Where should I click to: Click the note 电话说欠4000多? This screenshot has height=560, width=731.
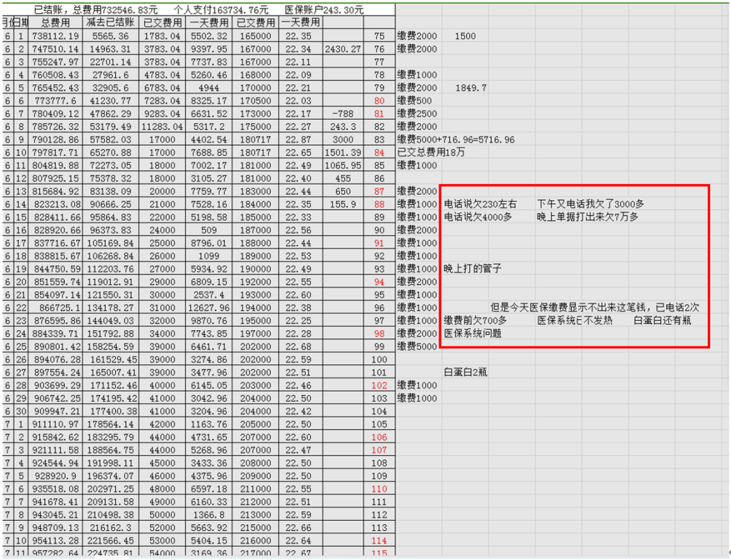(477, 217)
